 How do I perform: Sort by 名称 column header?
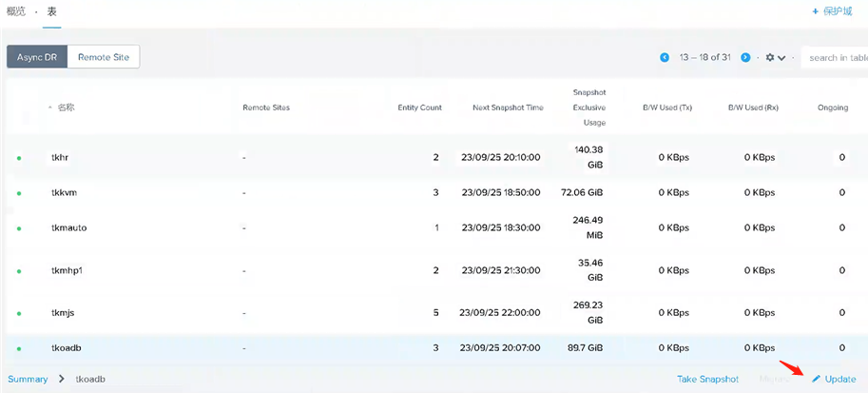[66, 108]
